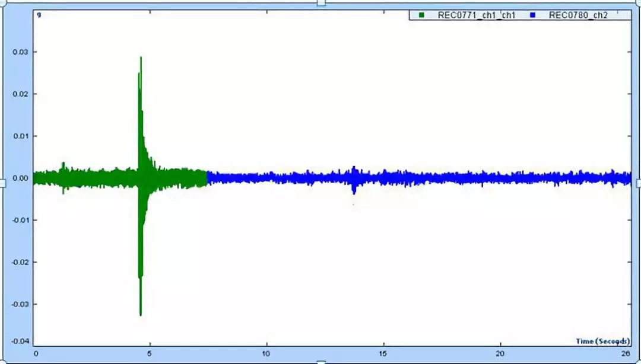Click the Time (Seconds) axis label
This screenshot has width=641, height=364.
pyautogui.click(x=602, y=341)
